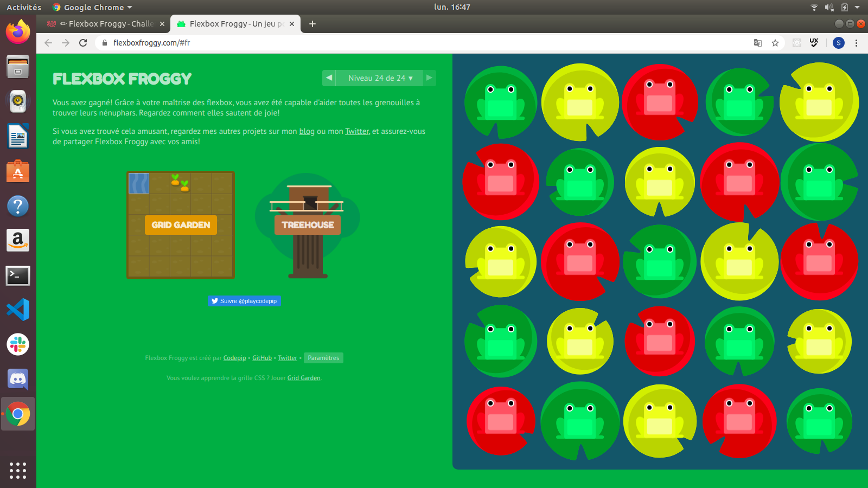Open the Help dock icon
Image resolution: width=868 pixels, height=488 pixels.
tap(18, 206)
